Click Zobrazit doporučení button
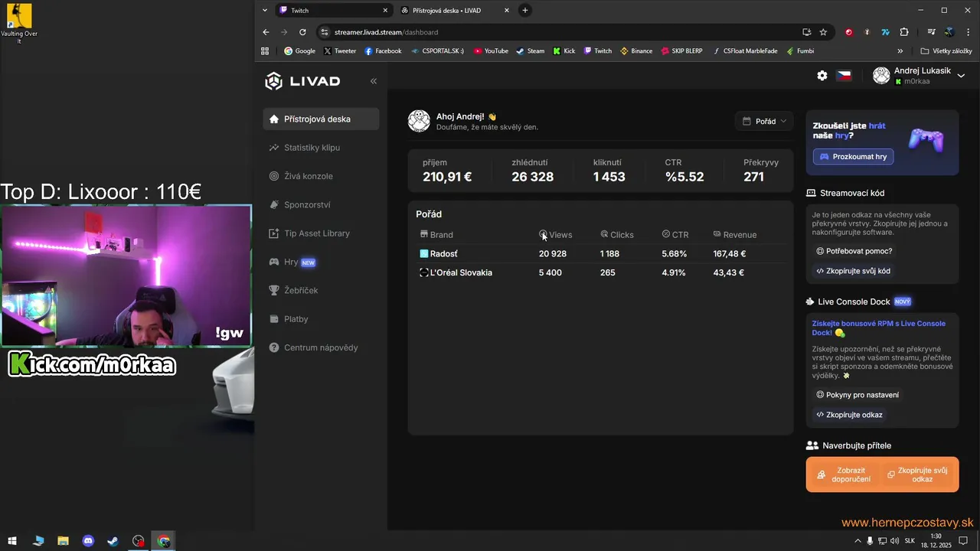The image size is (980, 551). coord(845,474)
